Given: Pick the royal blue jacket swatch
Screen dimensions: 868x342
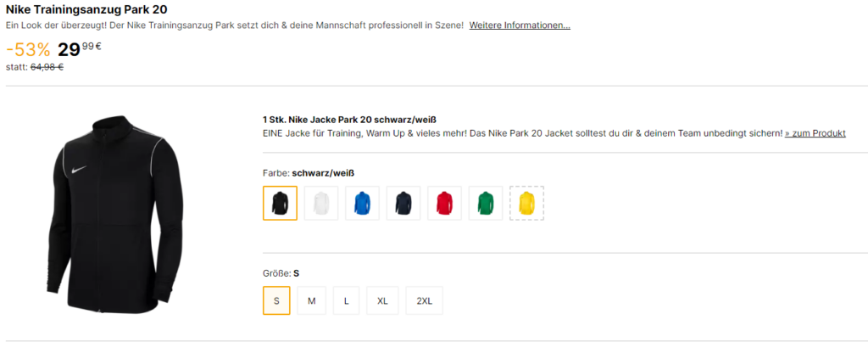Looking at the screenshot, I should pyautogui.click(x=362, y=203).
